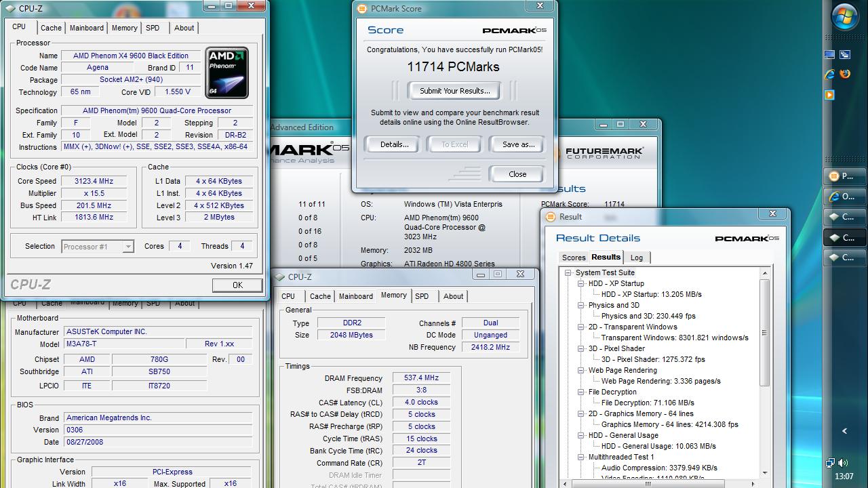Click the Details... button in PCMark Score
Screen dimensions: 868x488
(394, 144)
